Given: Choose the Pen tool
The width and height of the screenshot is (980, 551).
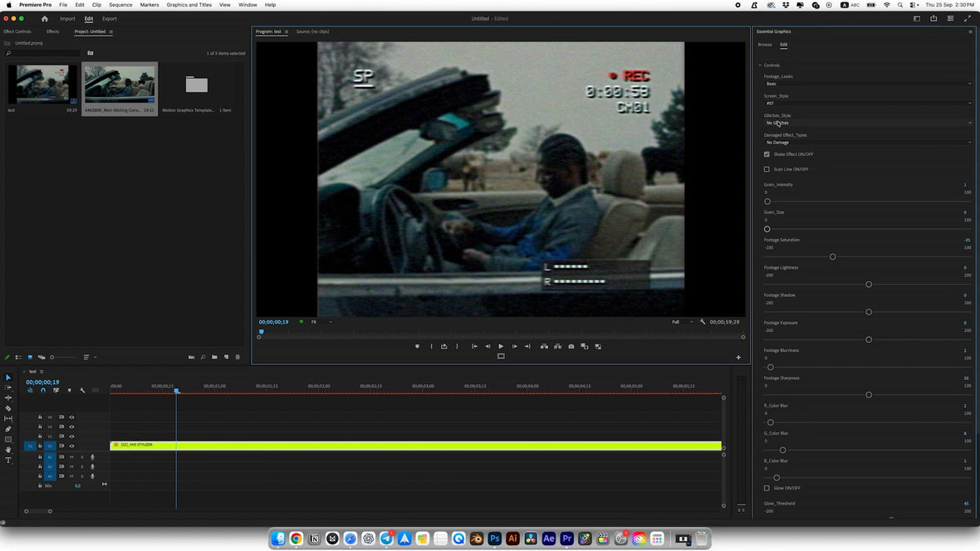Looking at the screenshot, I should click(x=8, y=429).
